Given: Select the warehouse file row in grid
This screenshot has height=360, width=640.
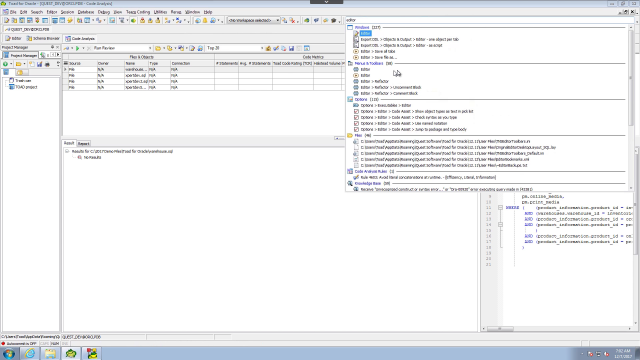Looking at the screenshot, I should pyautogui.click(x=203, y=69).
